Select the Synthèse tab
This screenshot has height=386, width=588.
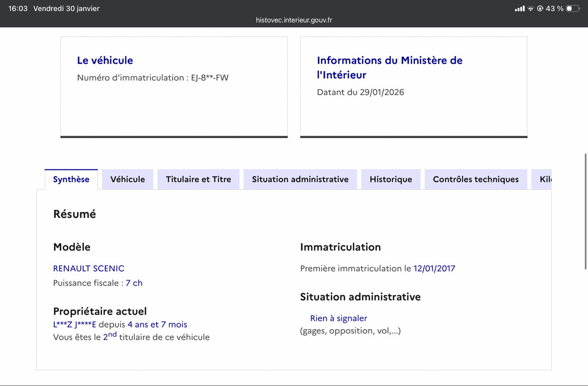[71, 179]
